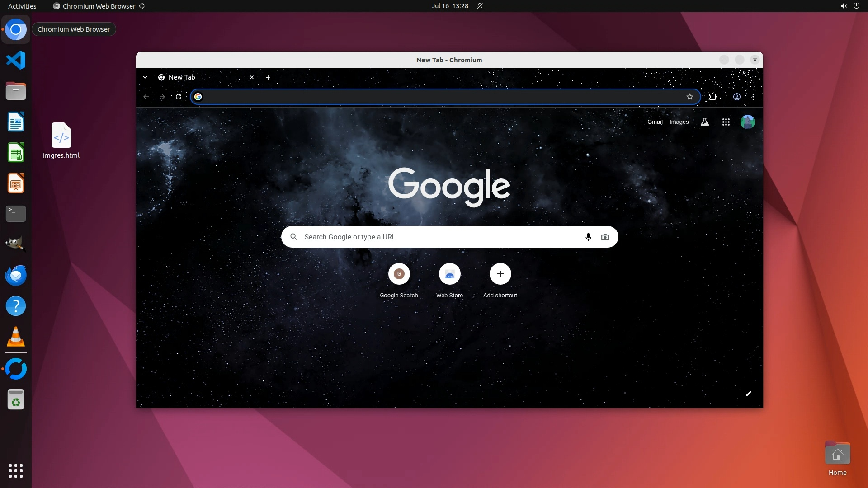The image size is (868, 488).
Task: Click the Add shortcut button
Action: (x=500, y=274)
